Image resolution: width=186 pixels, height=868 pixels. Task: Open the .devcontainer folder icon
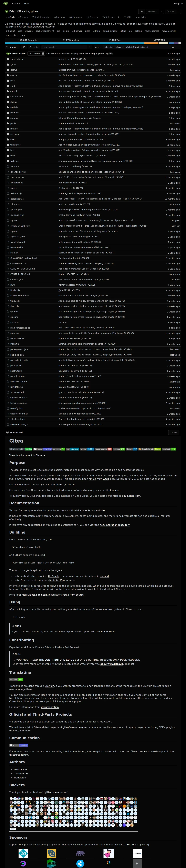[8, 59]
